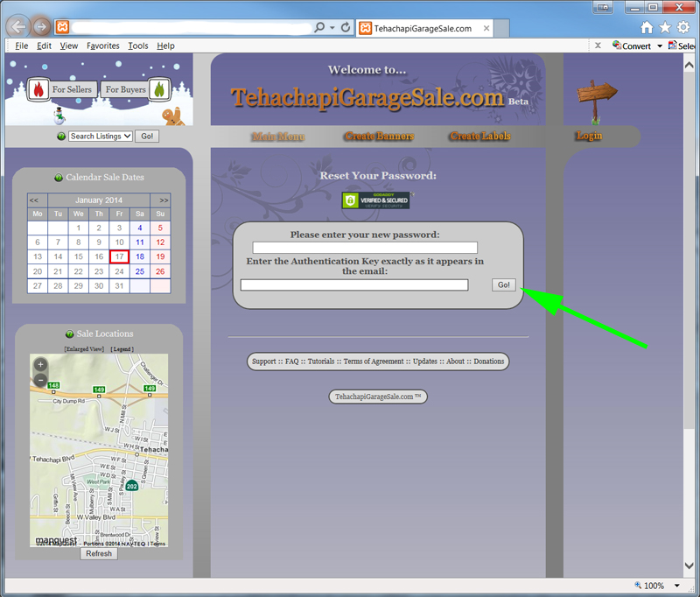Open Favorites star icon
Viewport: 700px width, 597px height.
(x=665, y=28)
